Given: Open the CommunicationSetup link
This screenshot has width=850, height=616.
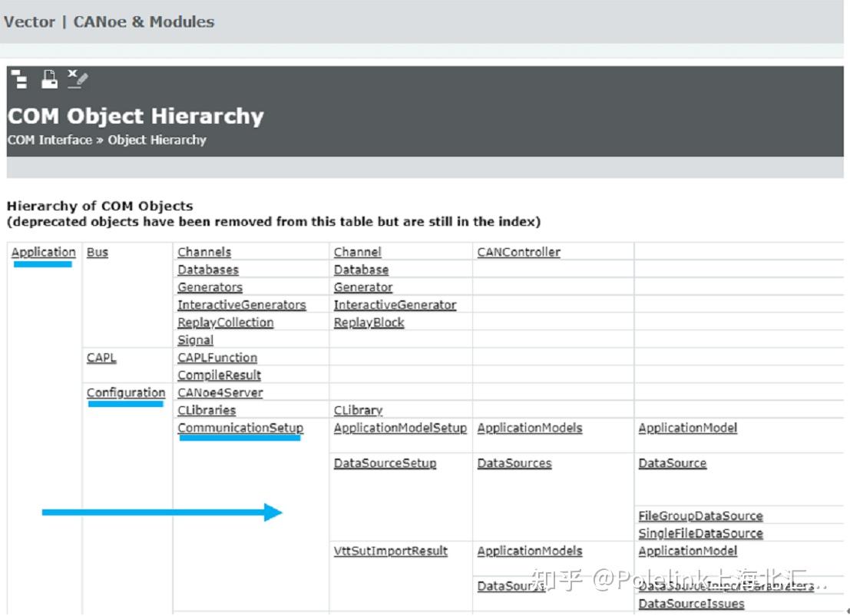Looking at the screenshot, I should (x=240, y=428).
